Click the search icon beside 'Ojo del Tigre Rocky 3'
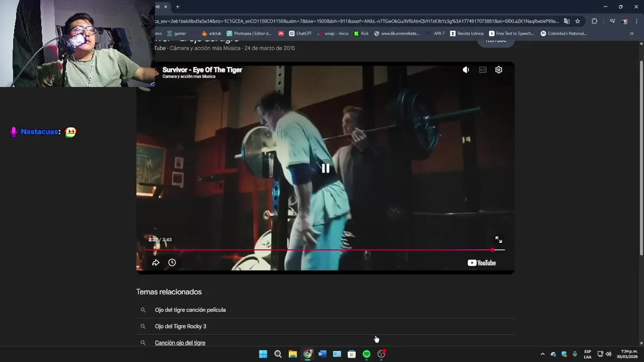644x362 pixels. (143, 326)
